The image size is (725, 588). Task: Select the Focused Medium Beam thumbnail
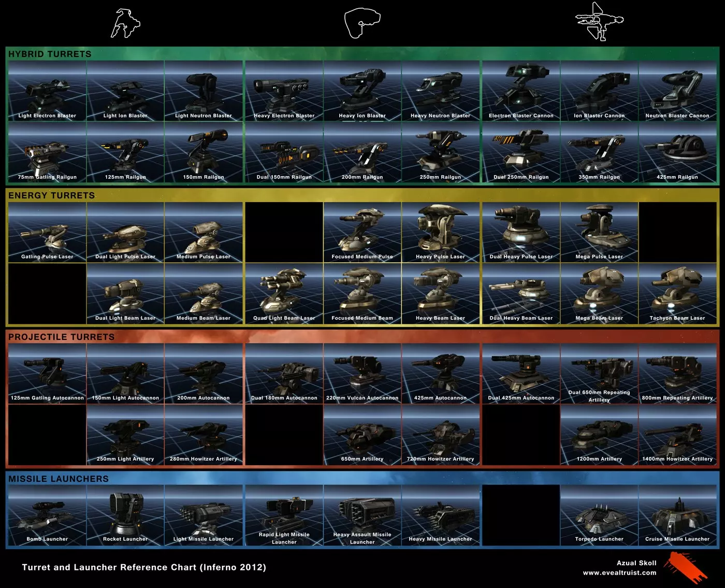click(x=363, y=294)
